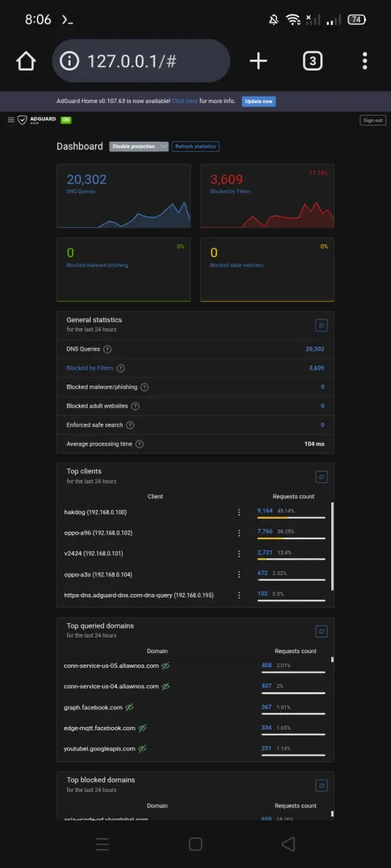Show help for Average processing time
The width and height of the screenshot is (391, 868).
(139, 444)
